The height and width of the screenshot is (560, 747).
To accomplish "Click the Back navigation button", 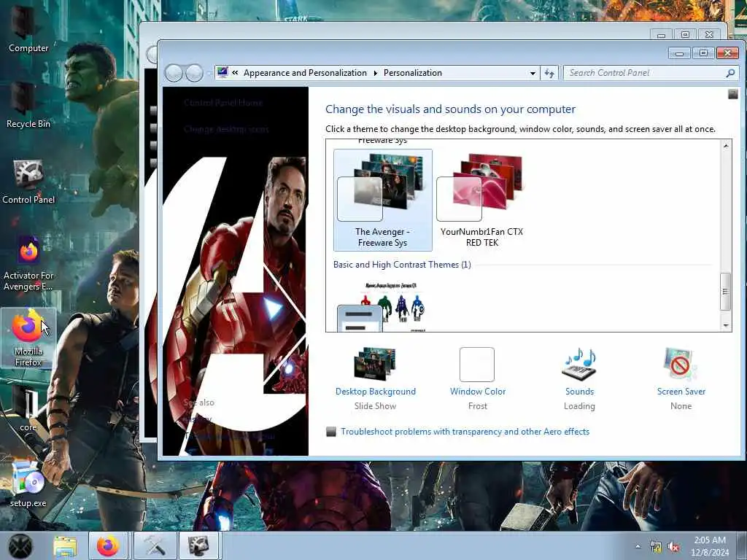I will point(174,74).
